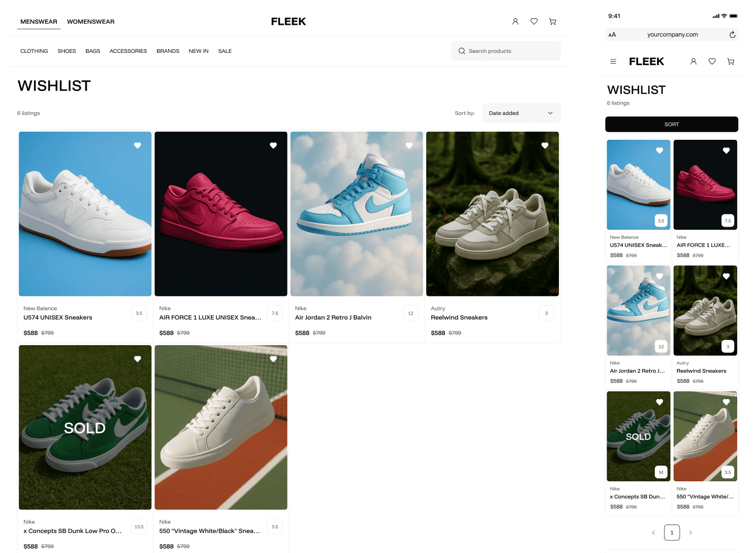Click the FLEEK logo on mobile
This screenshot has height=553, width=756.
click(646, 62)
